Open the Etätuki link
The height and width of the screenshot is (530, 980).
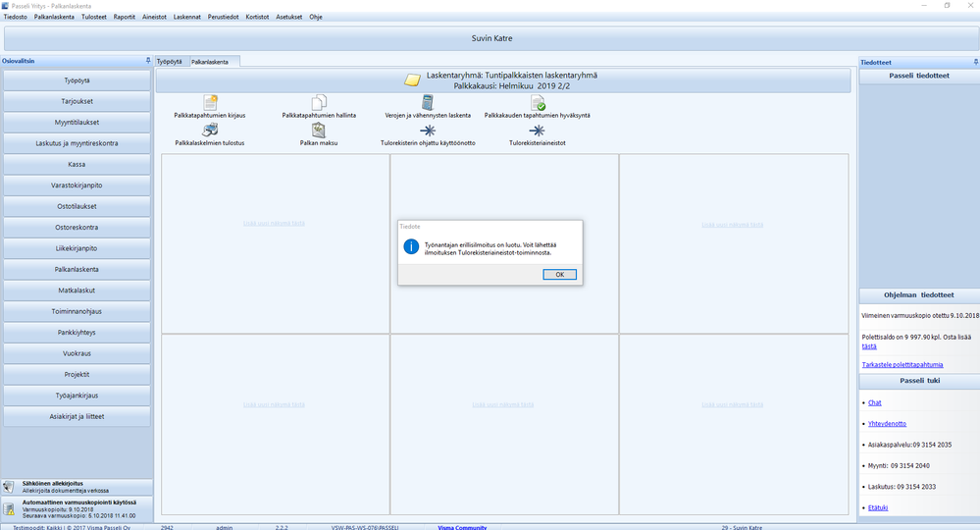point(878,507)
